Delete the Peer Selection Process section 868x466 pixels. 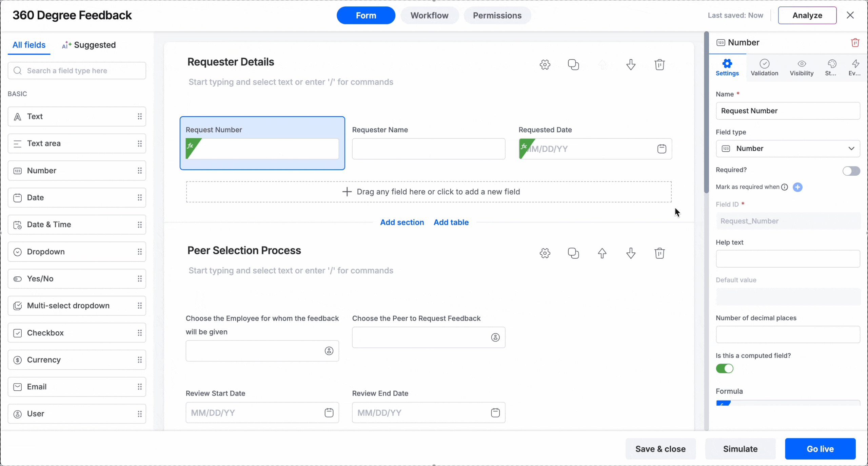pyautogui.click(x=659, y=253)
